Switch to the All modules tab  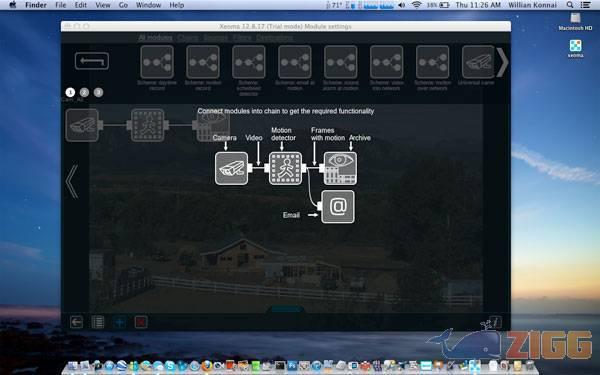(155, 38)
